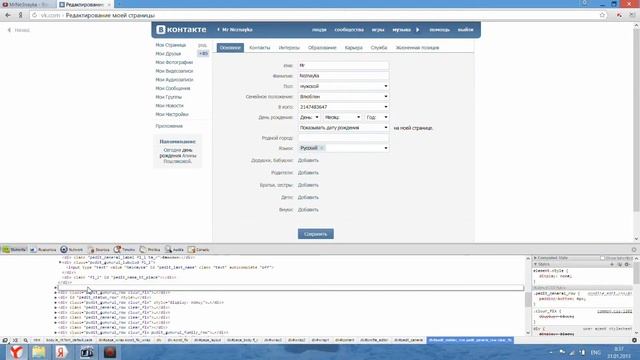Screen dimensions: 640x360
Task: Click the toggle element state icon in Styles
Action: pos(620,264)
